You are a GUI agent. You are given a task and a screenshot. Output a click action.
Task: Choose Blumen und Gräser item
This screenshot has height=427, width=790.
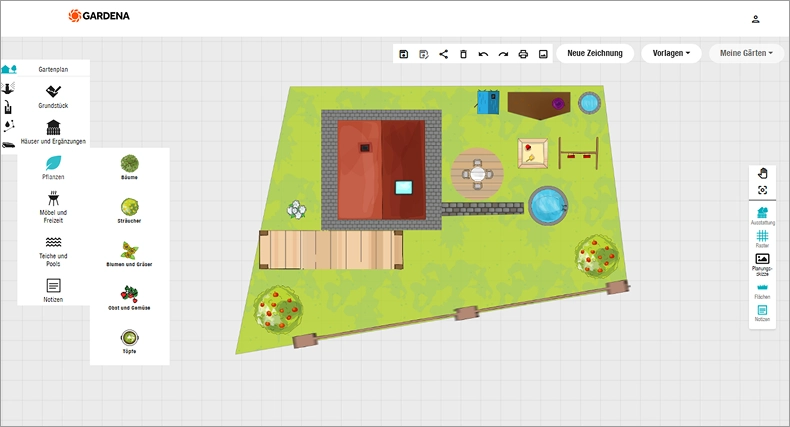129,254
